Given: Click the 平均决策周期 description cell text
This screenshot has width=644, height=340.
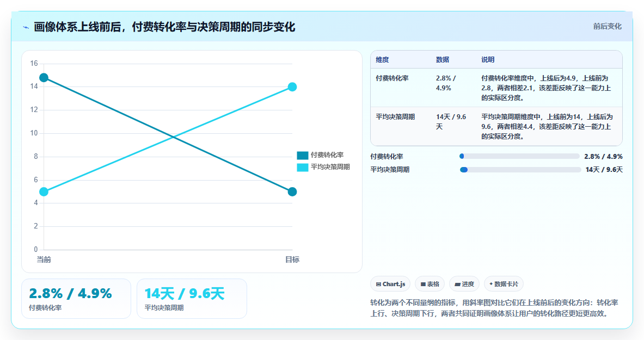Looking at the screenshot, I should point(547,126).
